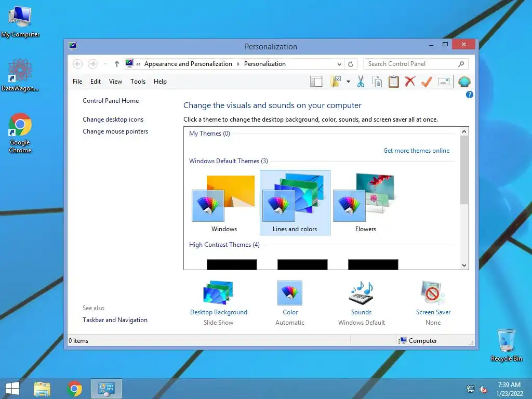
Task: Go to Control Panel Home
Action: click(111, 101)
